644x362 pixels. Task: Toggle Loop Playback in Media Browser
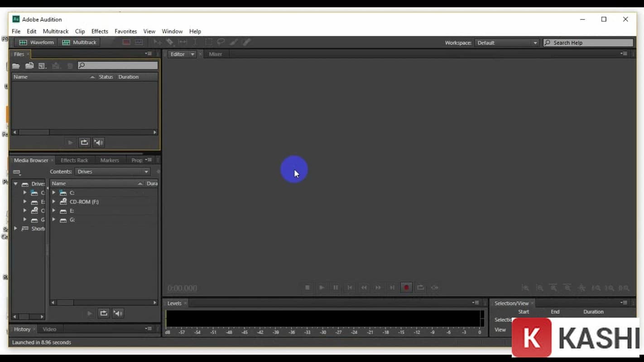click(104, 313)
